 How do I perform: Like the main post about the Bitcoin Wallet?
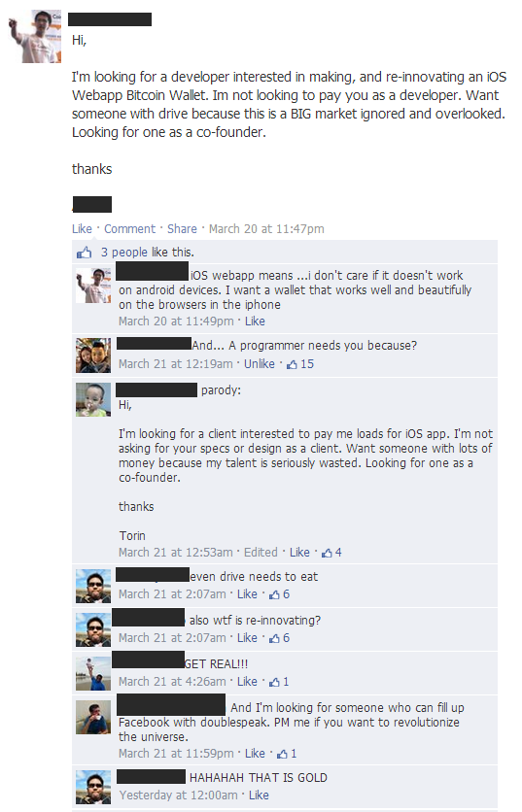point(82,229)
